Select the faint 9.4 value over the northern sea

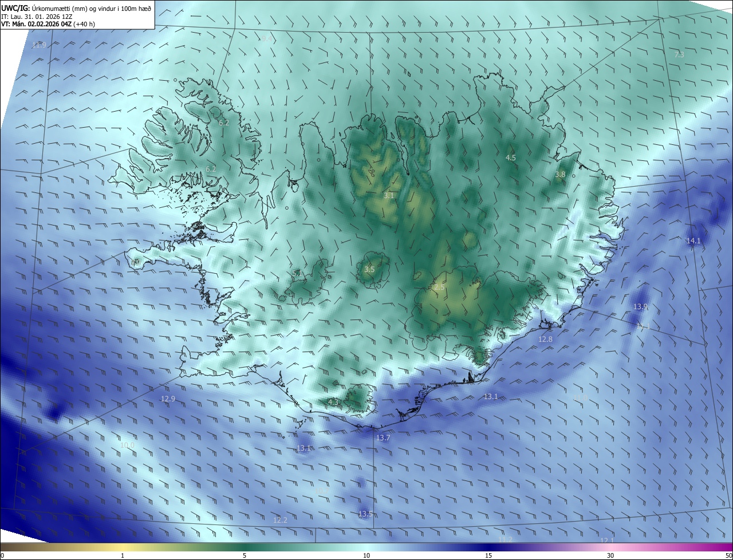pyautogui.click(x=266, y=39)
